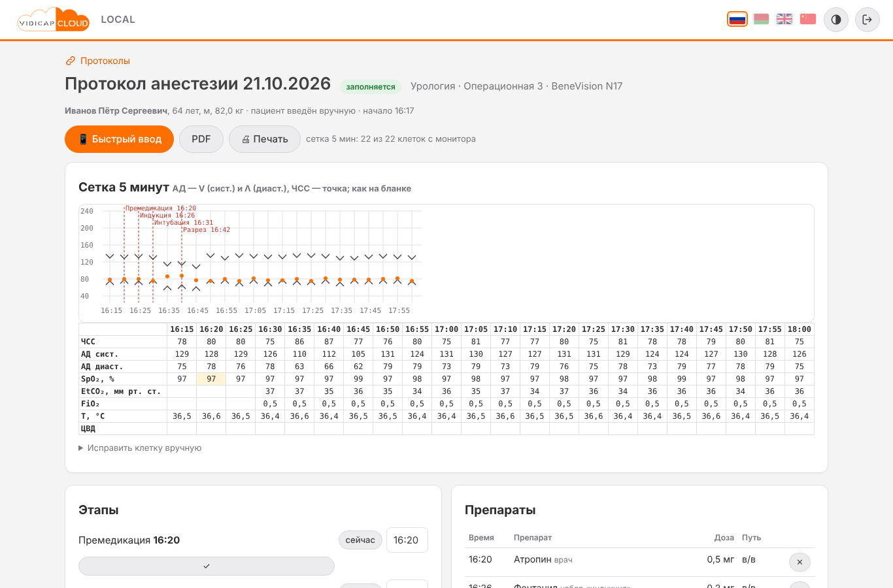893x588 pixels.
Task: Click the АД сист. row header
Action: click(x=123, y=354)
